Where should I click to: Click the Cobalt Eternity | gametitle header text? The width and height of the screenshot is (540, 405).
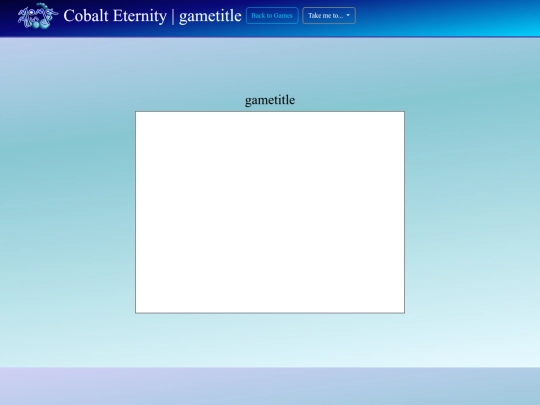point(153,16)
